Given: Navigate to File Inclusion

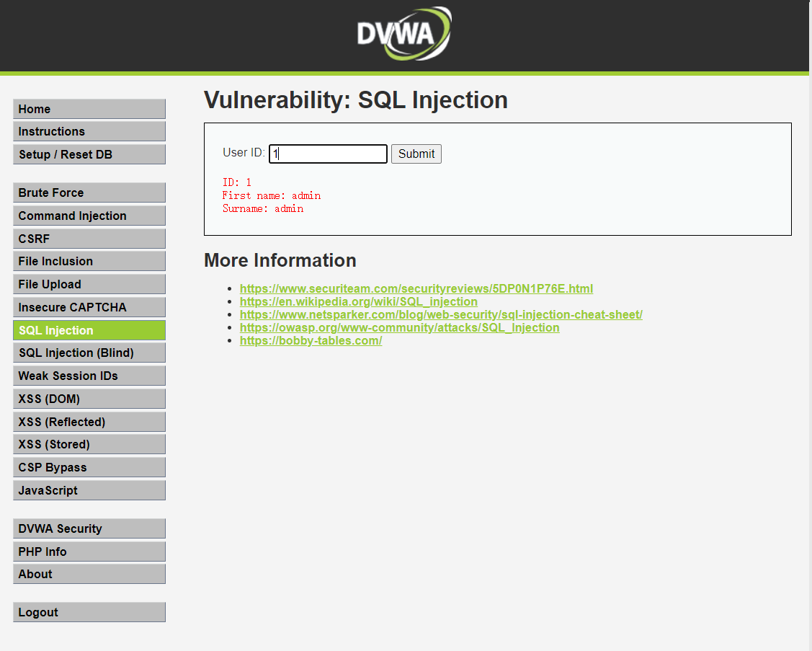Looking at the screenshot, I should point(89,261).
